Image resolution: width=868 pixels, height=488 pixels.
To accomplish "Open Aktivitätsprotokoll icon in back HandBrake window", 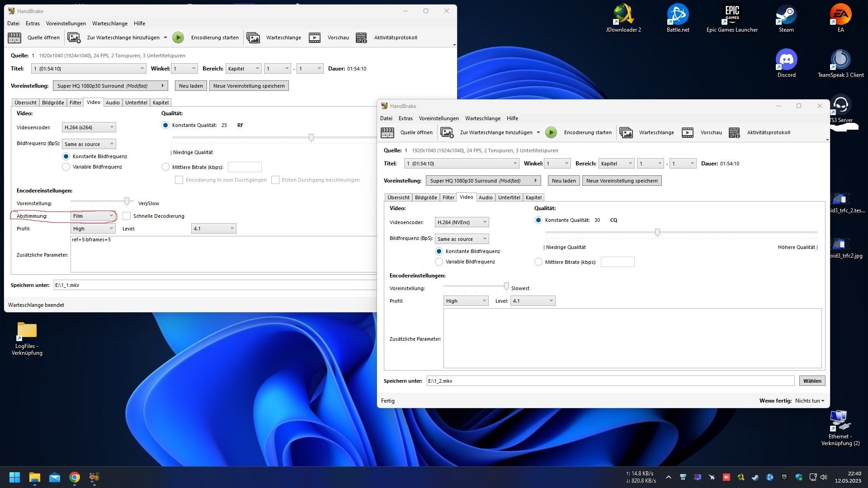I will pos(362,38).
